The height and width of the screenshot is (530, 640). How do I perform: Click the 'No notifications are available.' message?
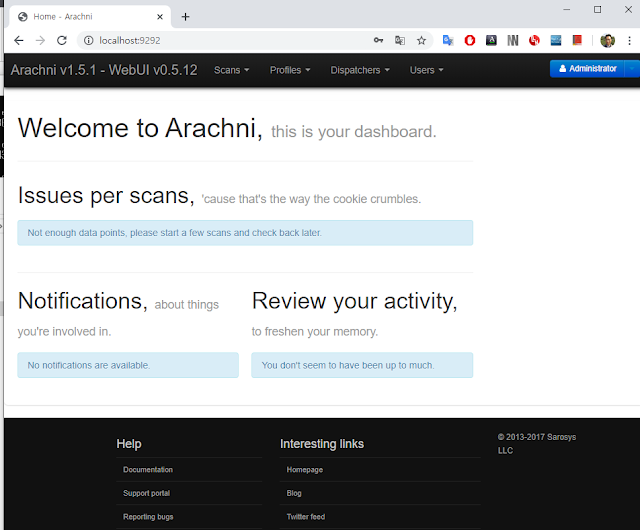click(128, 365)
